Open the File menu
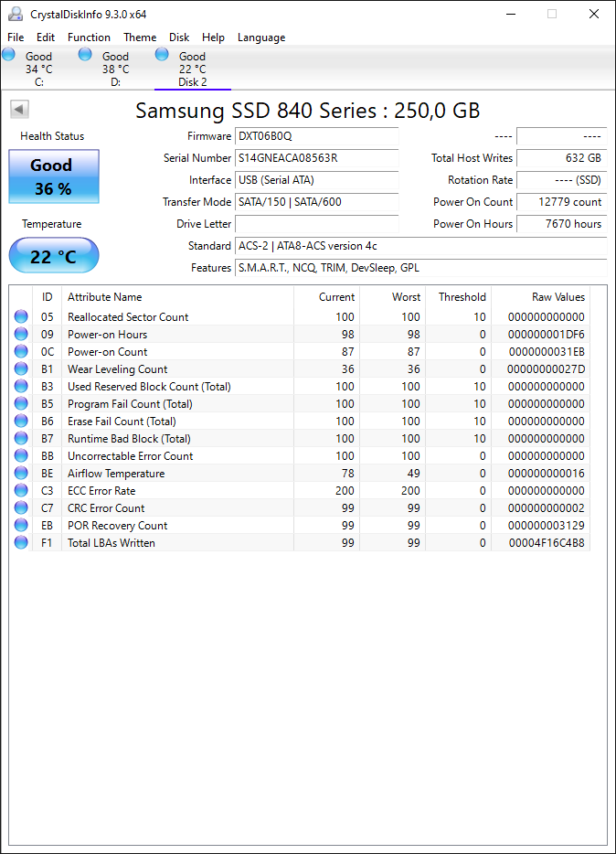Screen dimensions: 616x854 (16, 37)
